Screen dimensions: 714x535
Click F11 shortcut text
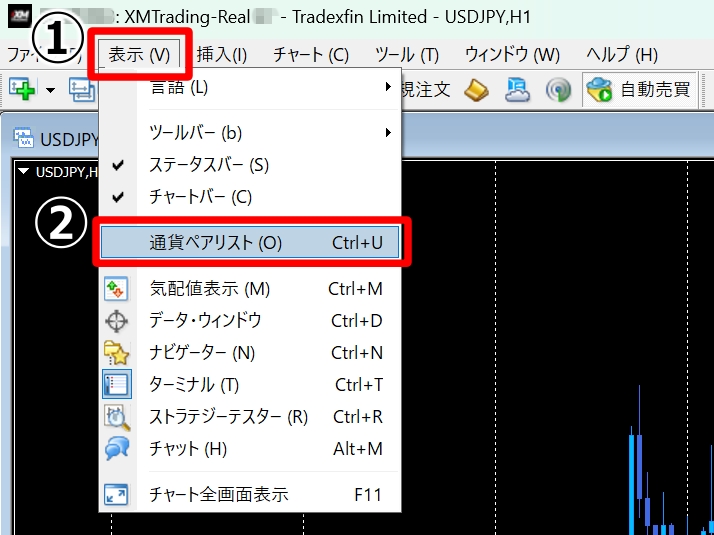[x=367, y=495]
